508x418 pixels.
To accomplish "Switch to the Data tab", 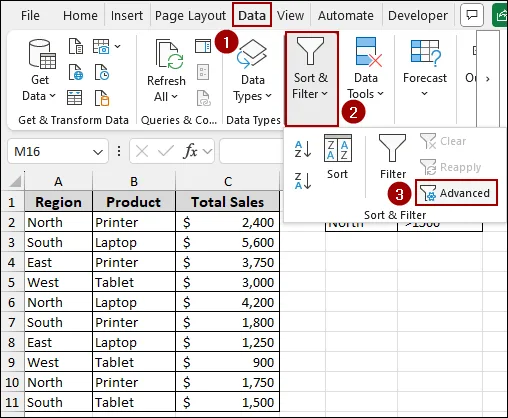I will (x=252, y=15).
